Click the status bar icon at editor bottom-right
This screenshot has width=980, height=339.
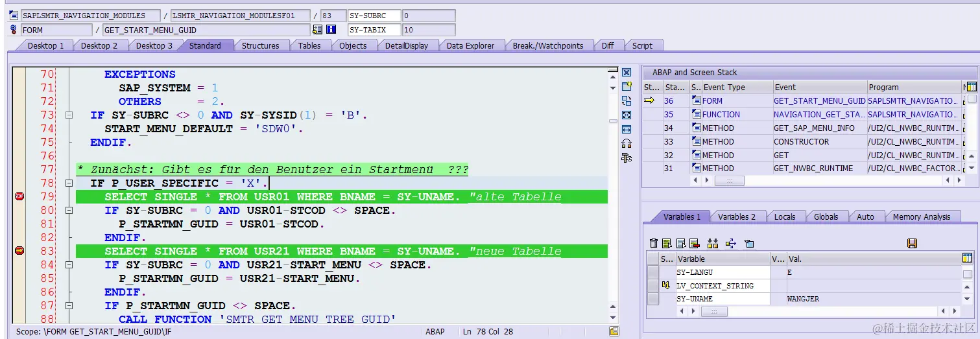(x=614, y=331)
